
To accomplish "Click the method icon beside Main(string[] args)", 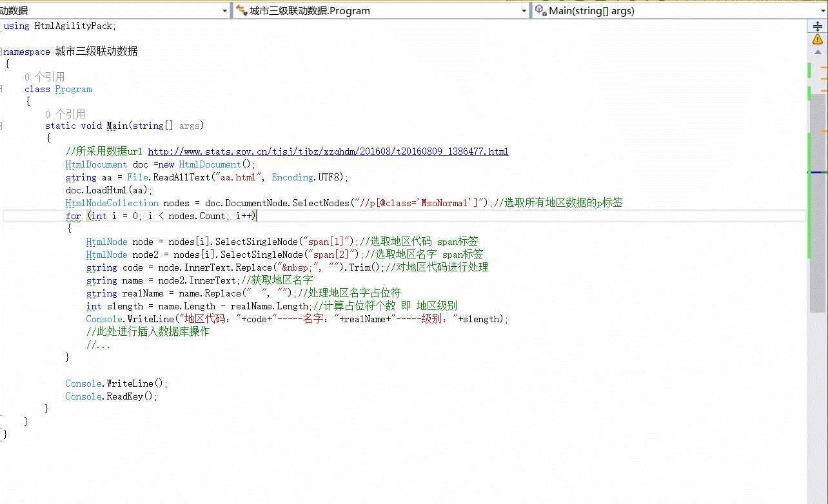I will 540,10.
